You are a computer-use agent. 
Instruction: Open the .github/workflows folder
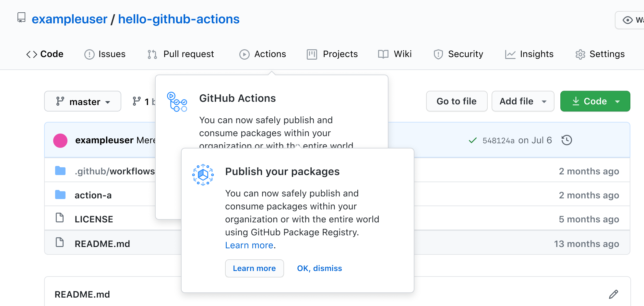(x=115, y=171)
